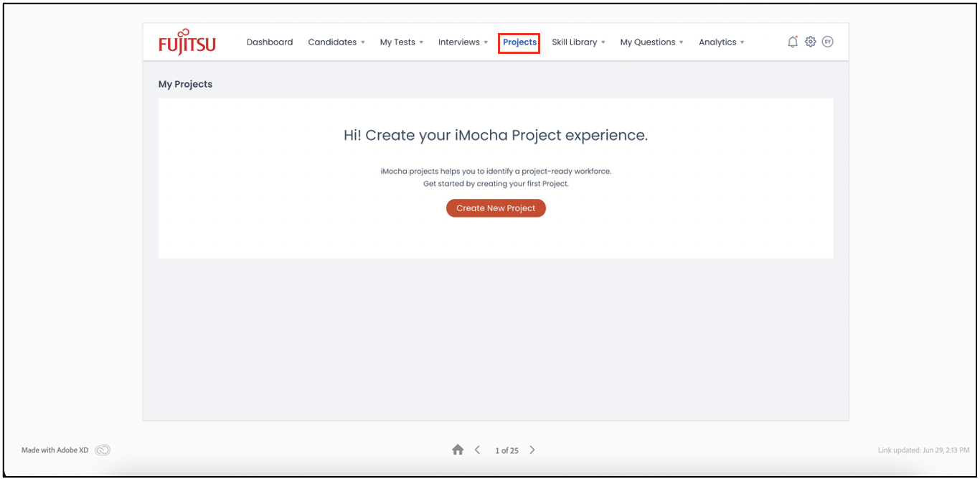Expand the Skill Library dropdown menu
Image resolution: width=980 pixels, height=479 pixels.
click(x=578, y=42)
